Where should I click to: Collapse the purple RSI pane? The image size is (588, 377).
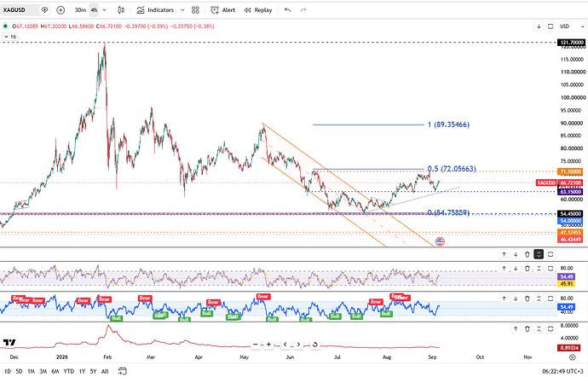click(539, 269)
